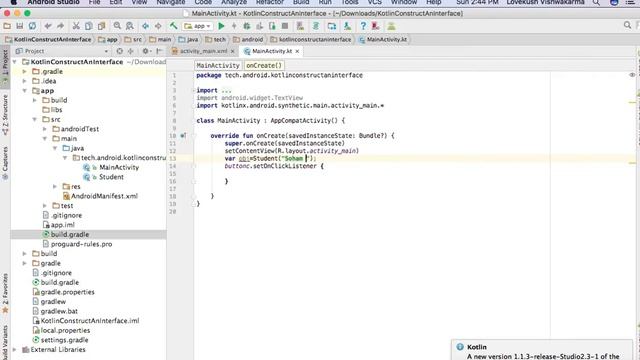This screenshot has width=640, height=360.
Task: Click the onCreate() editor breadcrumb
Action: pos(264,65)
